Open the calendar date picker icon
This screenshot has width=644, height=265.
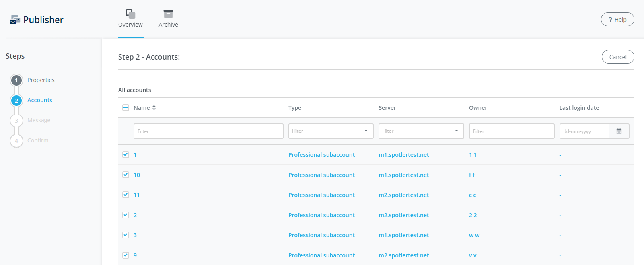pyautogui.click(x=619, y=131)
